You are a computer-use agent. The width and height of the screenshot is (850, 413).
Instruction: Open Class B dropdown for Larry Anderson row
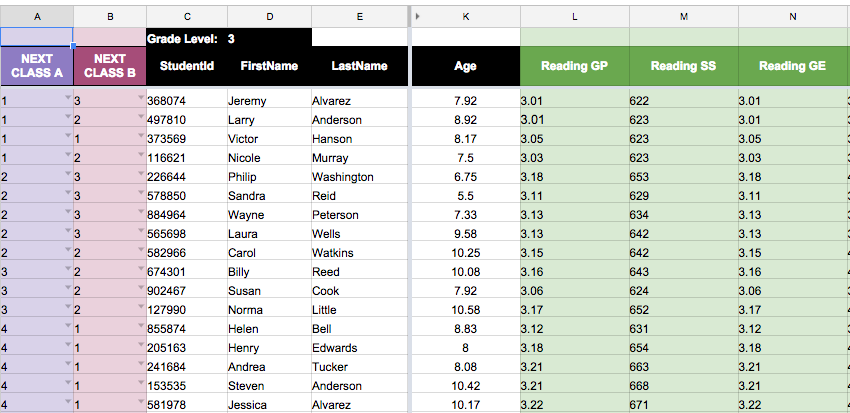(x=141, y=117)
